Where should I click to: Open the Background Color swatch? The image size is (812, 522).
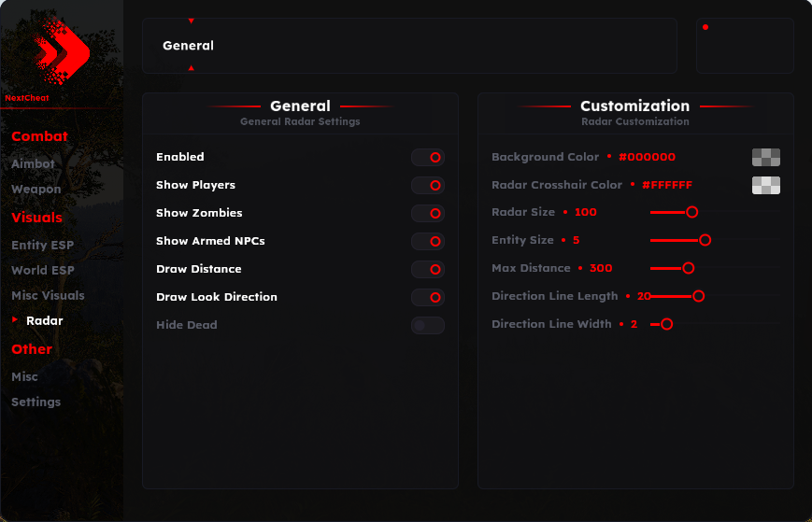click(x=766, y=157)
